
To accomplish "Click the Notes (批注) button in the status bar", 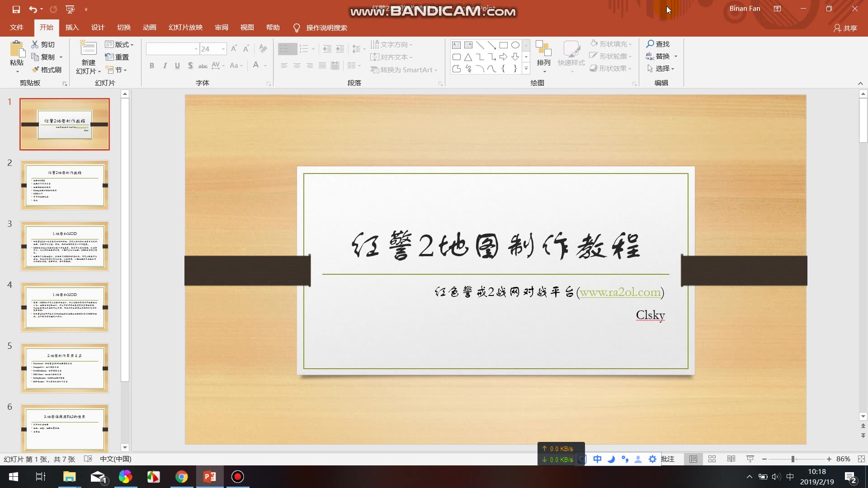I will pyautogui.click(x=668, y=459).
